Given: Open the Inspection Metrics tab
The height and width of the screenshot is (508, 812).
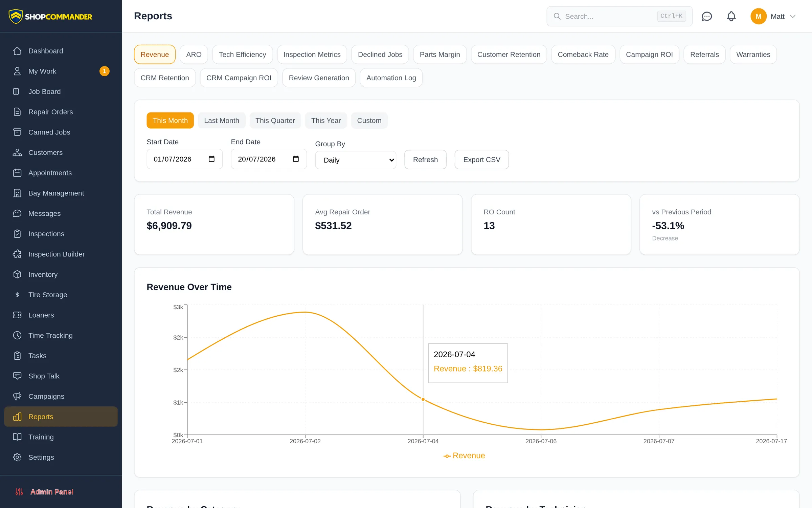Looking at the screenshot, I should [x=312, y=55].
